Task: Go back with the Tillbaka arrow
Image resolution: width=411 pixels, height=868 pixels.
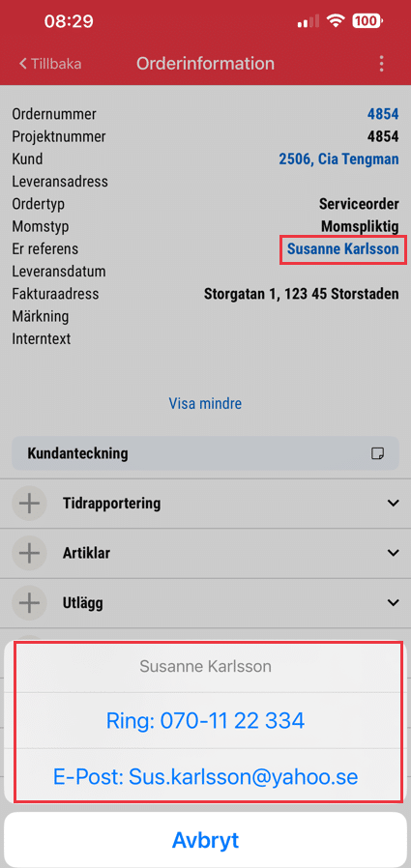Action: pyautogui.click(x=23, y=64)
